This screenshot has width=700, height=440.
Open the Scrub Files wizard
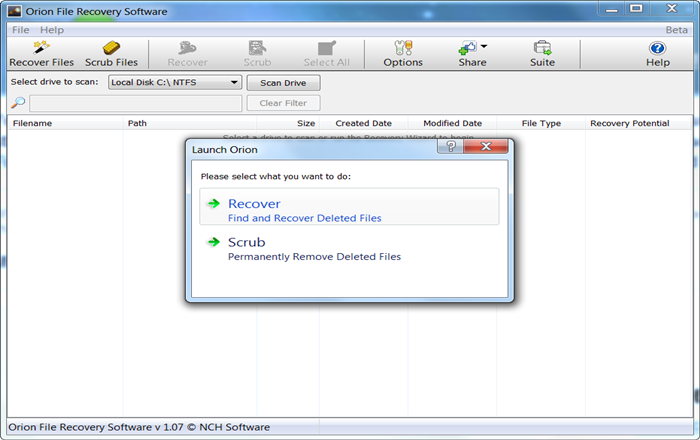coord(111,54)
